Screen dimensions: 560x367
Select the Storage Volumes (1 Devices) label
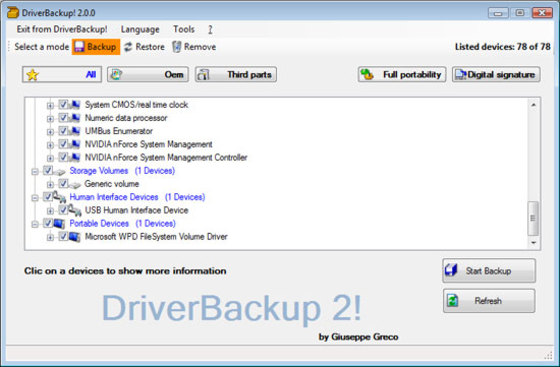[x=122, y=171]
